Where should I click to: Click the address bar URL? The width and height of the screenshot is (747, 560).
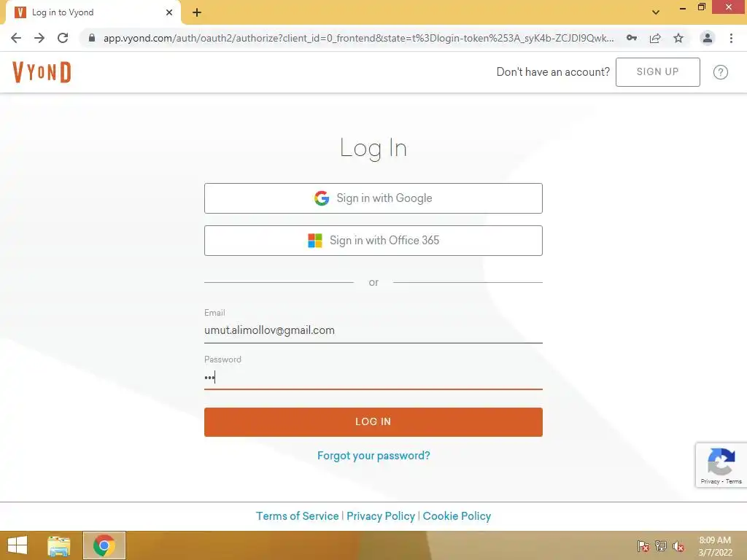[x=358, y=38]
